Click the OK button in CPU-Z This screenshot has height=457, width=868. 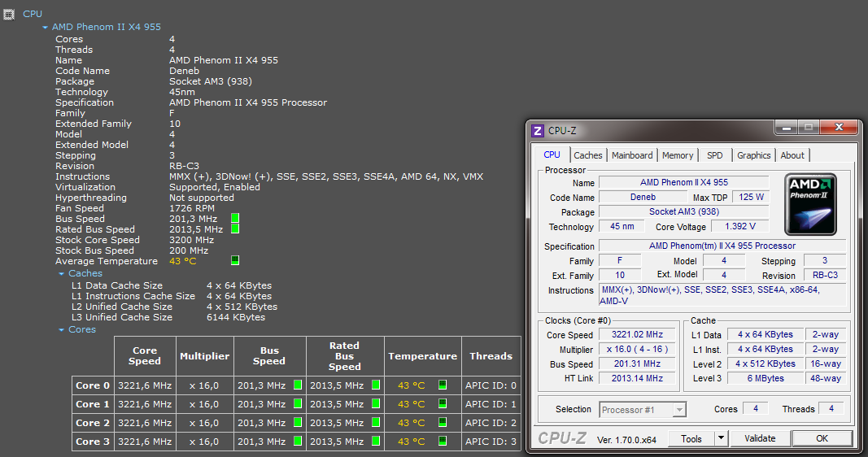pos(822,438)
